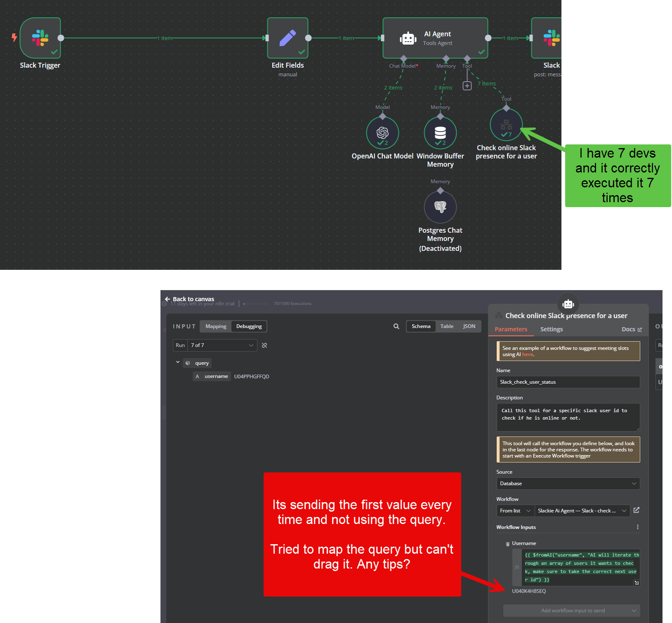This screenshot has width=672, height=623.
Task: Click the U040K4H8SEQ expression result text
Action: pos(529,591)
